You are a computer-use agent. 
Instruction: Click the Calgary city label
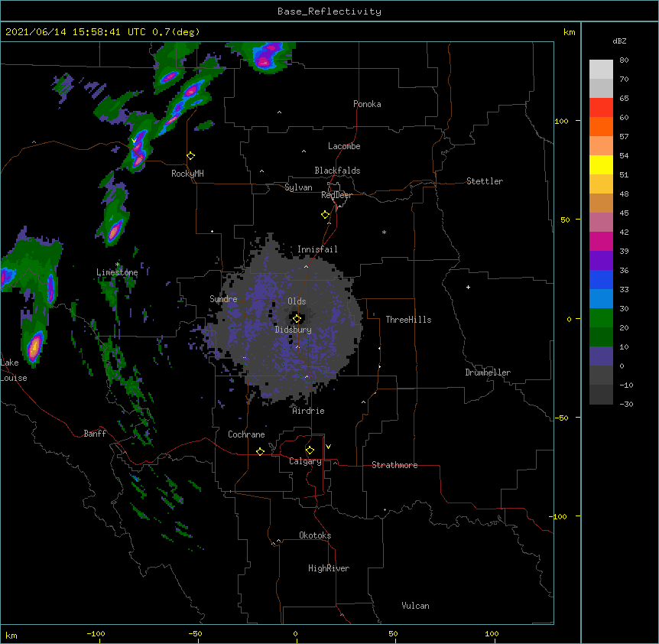tap(305, 461)
